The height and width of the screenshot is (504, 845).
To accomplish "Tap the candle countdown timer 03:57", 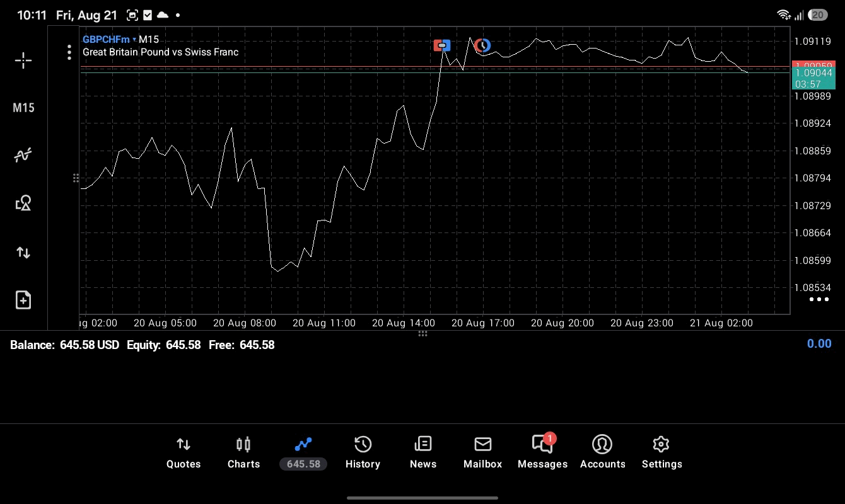I will (x=808, y=84).
